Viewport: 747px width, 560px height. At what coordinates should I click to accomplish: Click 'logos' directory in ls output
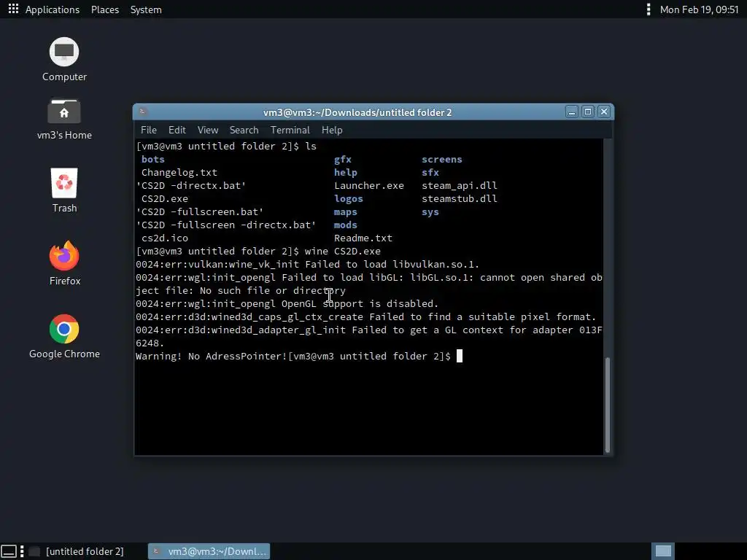(348, 198)
